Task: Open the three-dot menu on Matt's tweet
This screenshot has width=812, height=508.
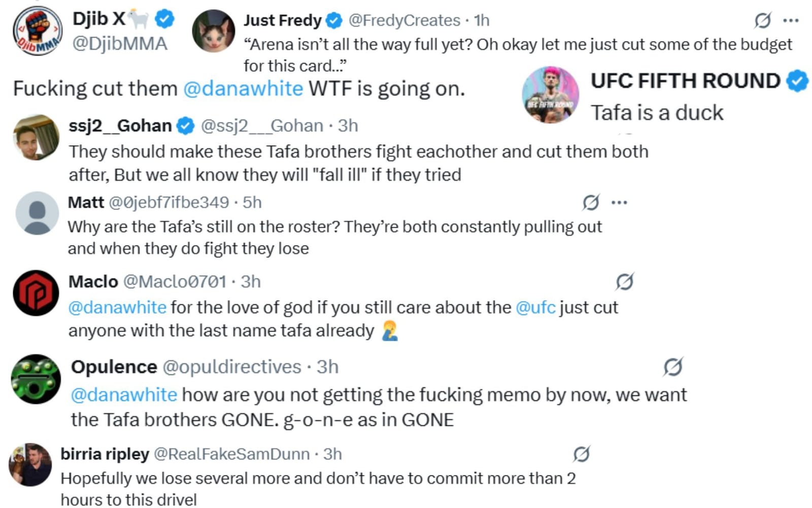Action: click(619, 202)
